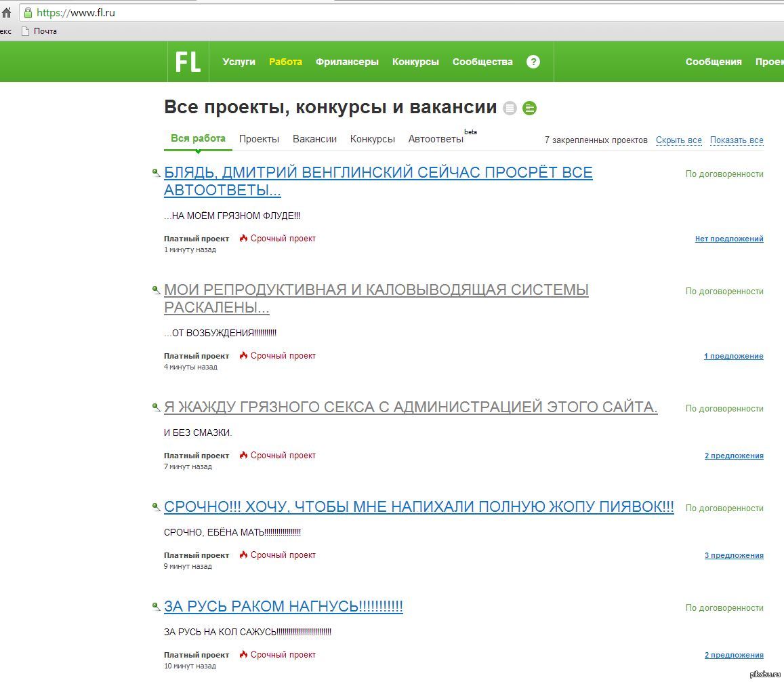784x682 pixels.
Task: Open the help question mark icon
Action: click(x=533, y=62)
